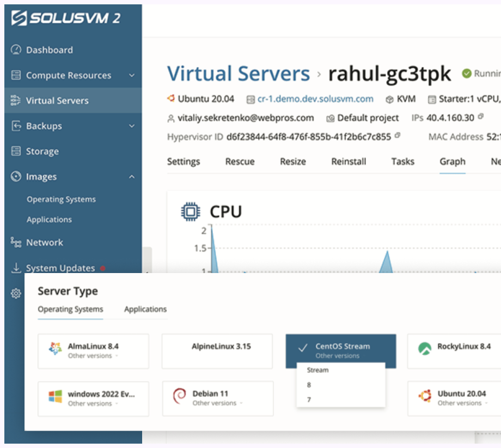
Task: Click the SolusVM 2 logo
Action: (65, 18)
